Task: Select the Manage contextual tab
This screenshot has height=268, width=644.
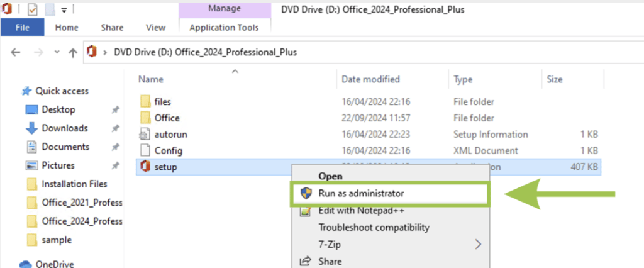Action: coord(225,9)
